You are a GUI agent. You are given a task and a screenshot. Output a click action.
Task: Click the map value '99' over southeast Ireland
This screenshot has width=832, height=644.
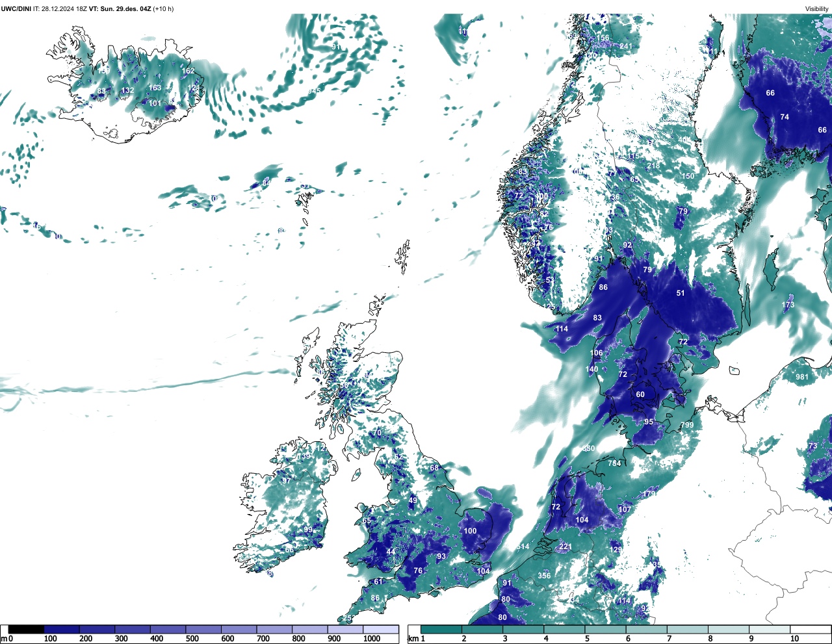pyautogui.click(x=308, y=530)
